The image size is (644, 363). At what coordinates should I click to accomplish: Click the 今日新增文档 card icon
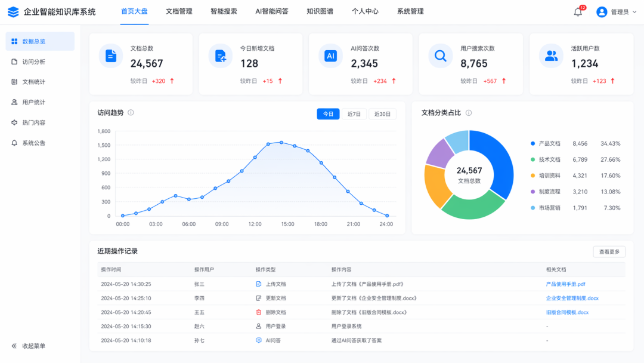point(221,56)
